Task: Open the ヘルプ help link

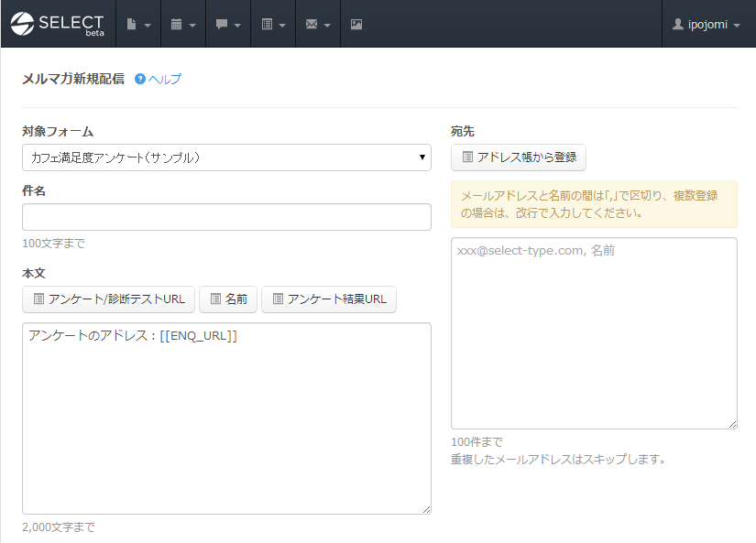Action: (x=165, y=80)
